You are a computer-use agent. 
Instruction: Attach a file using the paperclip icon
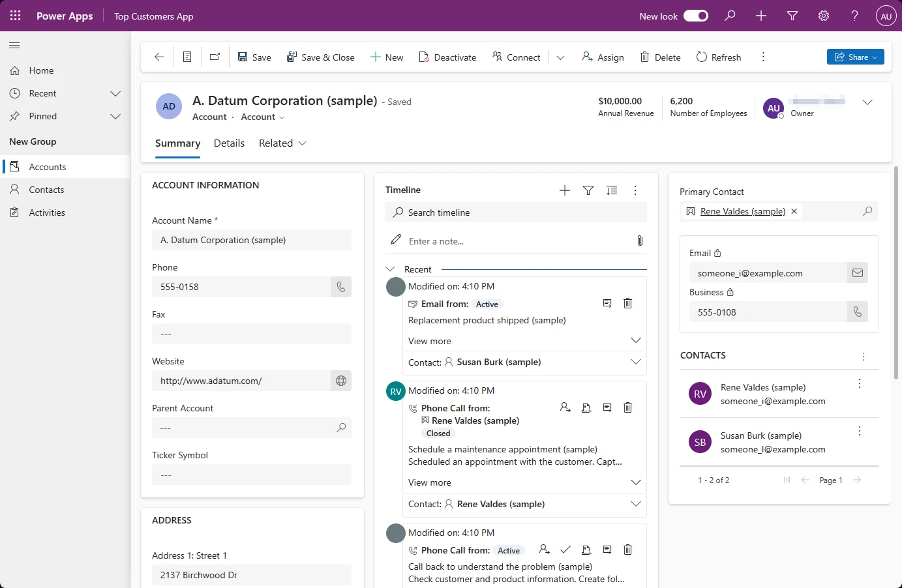640,241
